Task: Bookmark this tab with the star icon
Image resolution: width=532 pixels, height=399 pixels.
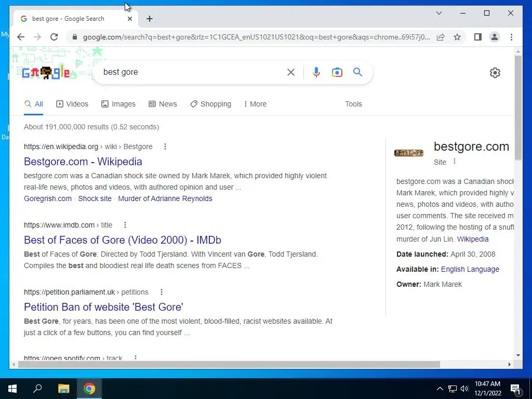Action: (x=457, y=37)
